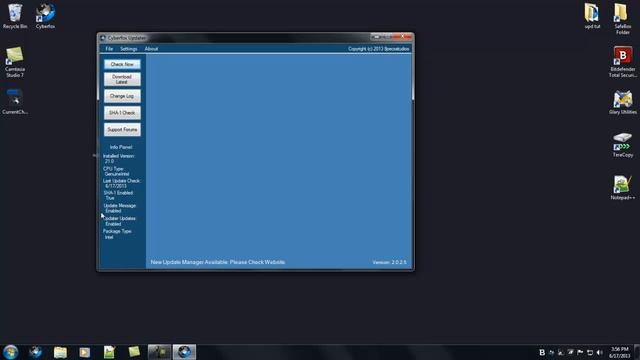The image size is (640, 360).
Task: Click the Version 2.0.2.5 status text
Action: pos(389,262)
